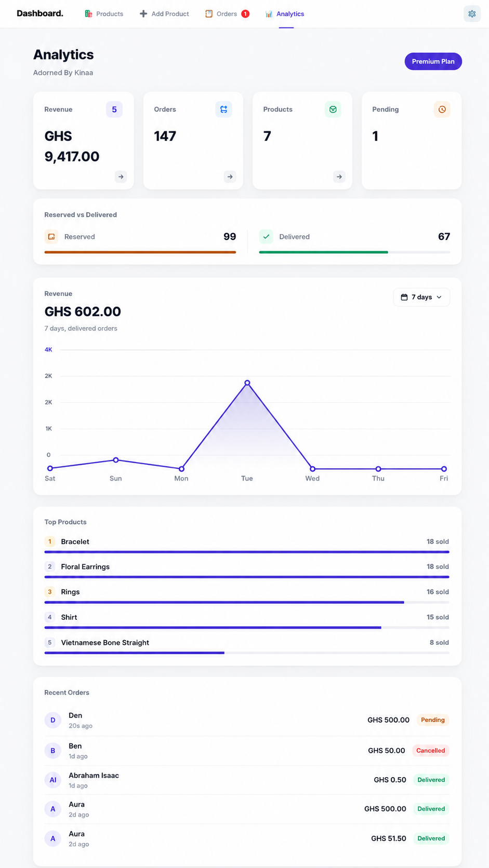Click the Orders card arrow icon
The image size is (489, 868).
pyautogui.click(x=230, y=177)
